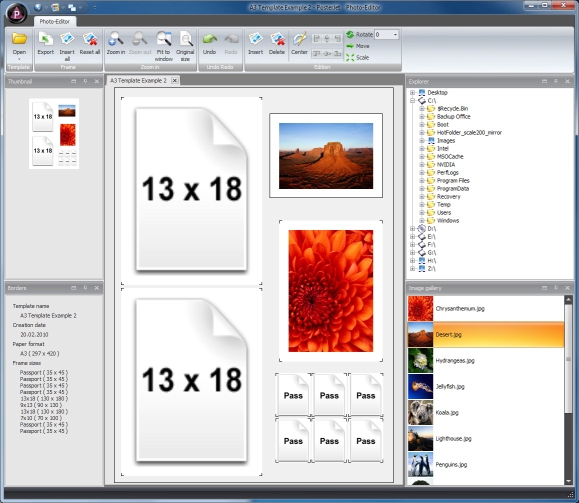Expand the Backup Office folder
This screenshot has height=503, width=579.
click(422, 117)
